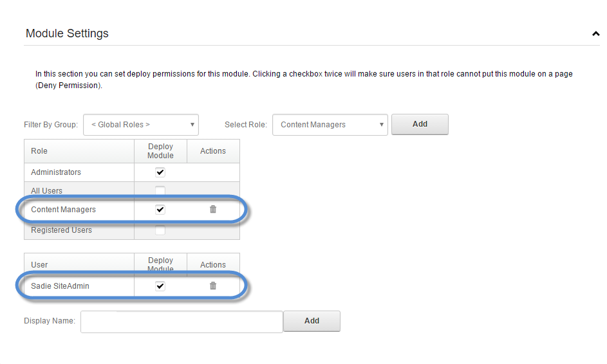Toggle Content Managers Deploy Module checkbox

tap(160, 210)
